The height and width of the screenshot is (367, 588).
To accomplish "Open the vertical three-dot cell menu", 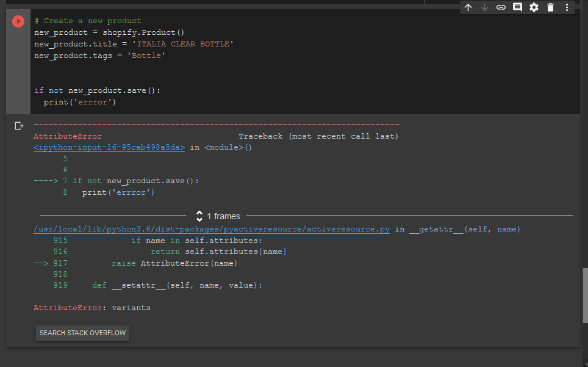I will tap(566, 7).
